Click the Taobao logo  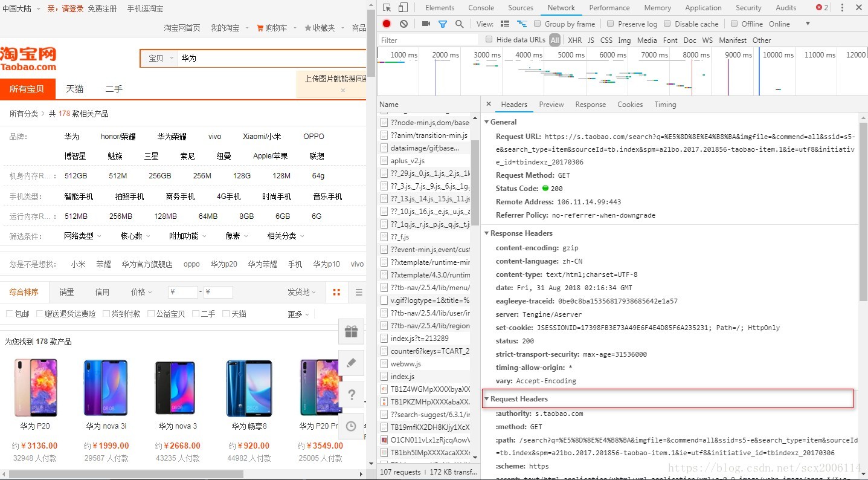click(x=28, y=59)
